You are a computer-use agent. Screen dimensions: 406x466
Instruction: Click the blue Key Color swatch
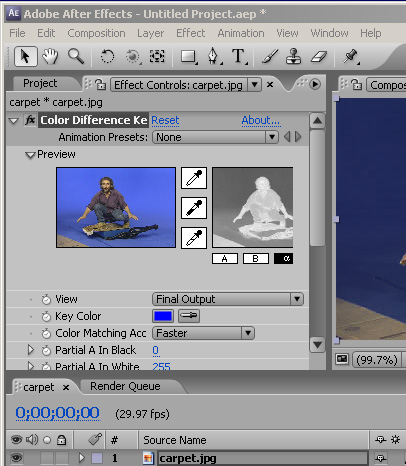pos(163,316)
